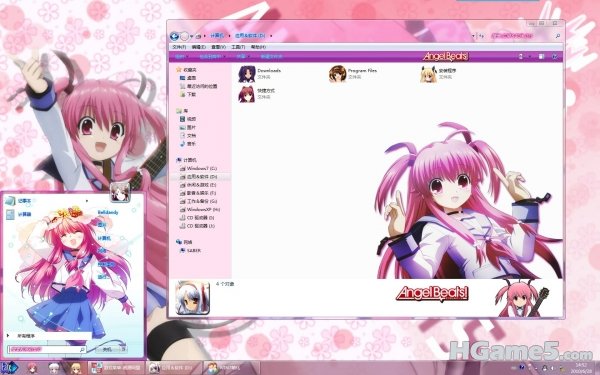Click the change view icon in toolbar

pos(520,57)
